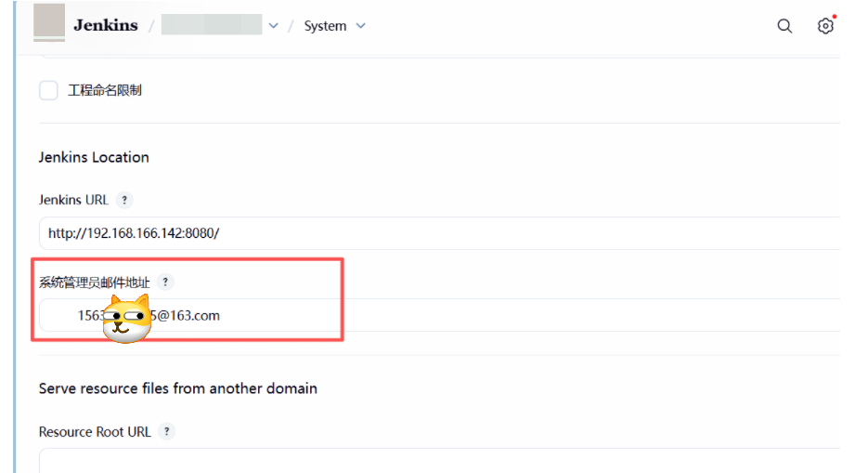Expand the System breadcrumb dropdown chevron

coord(361,26)
